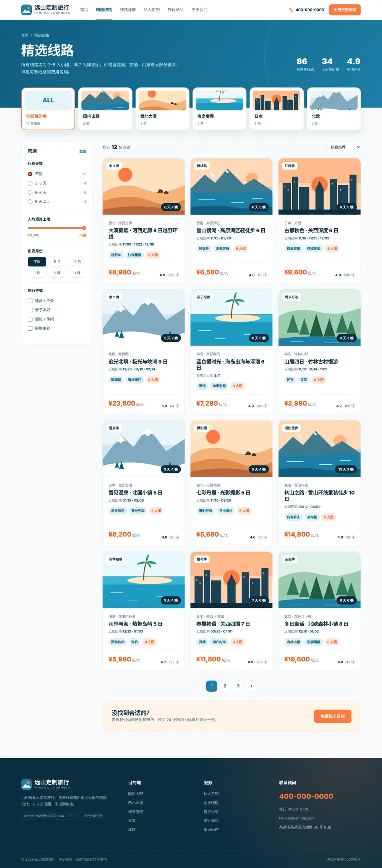Open the 签证协助 footer link
The image size is (382, 868).
pyautogui.click(x=211, y=811)
